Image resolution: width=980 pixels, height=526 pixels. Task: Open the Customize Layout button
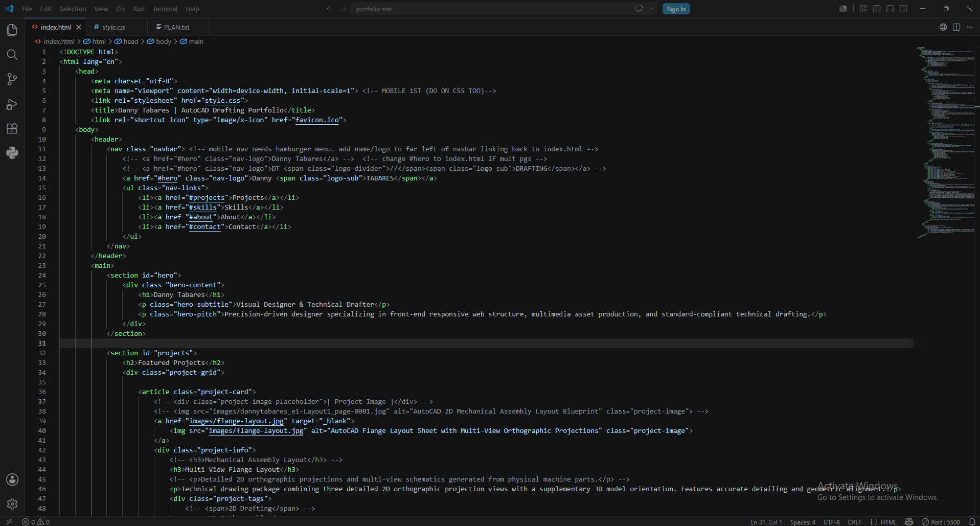tap(863, 9)
